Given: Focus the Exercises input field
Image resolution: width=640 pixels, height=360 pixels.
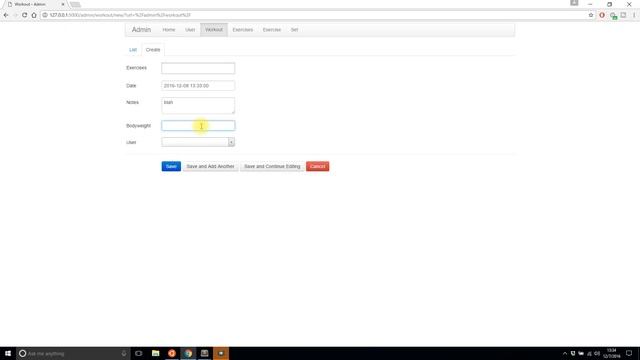Looking at the screenshot, I should click(198, 68).
